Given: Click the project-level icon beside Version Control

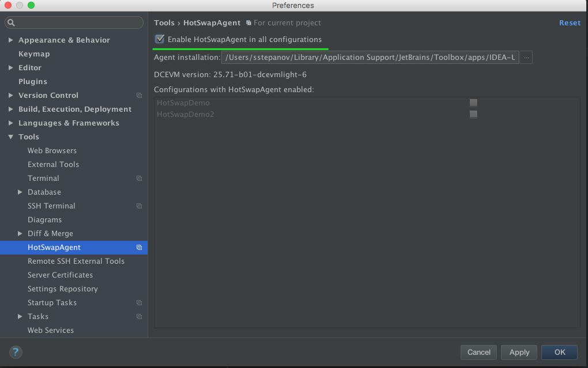Looking at the screenshot, I should (139, 96).
